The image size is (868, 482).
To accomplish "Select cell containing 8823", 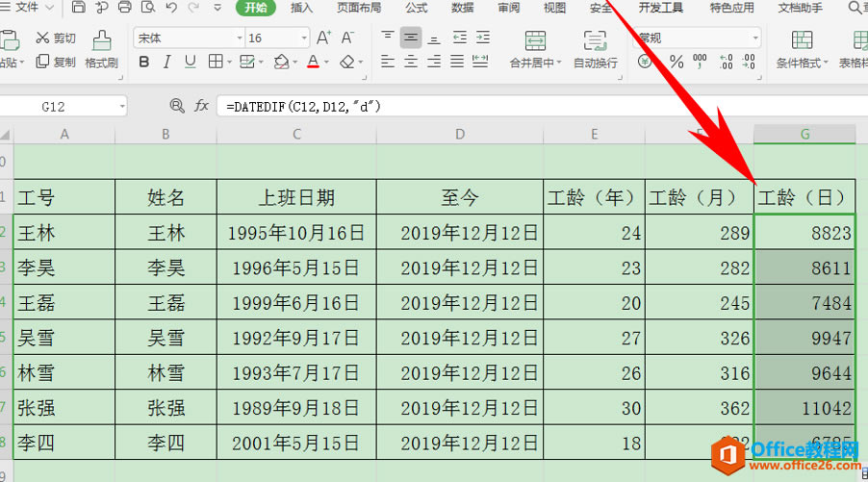I will click(804, 233).
